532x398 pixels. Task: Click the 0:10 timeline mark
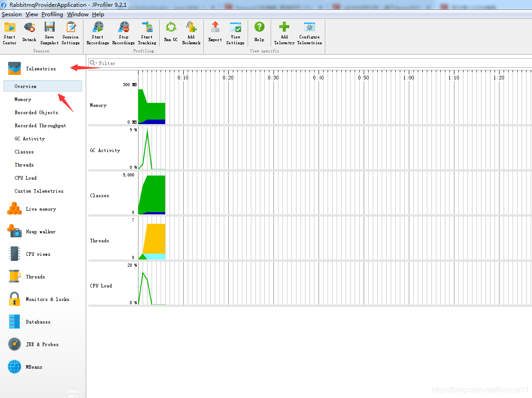click(x=183, y=78)
